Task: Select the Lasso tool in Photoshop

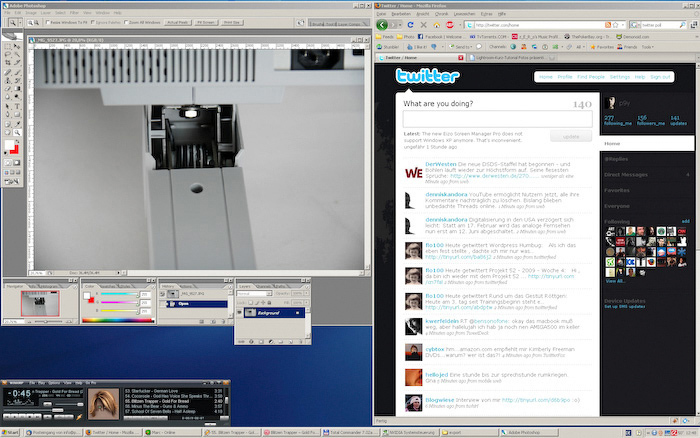Action: (x=8, y=54)
